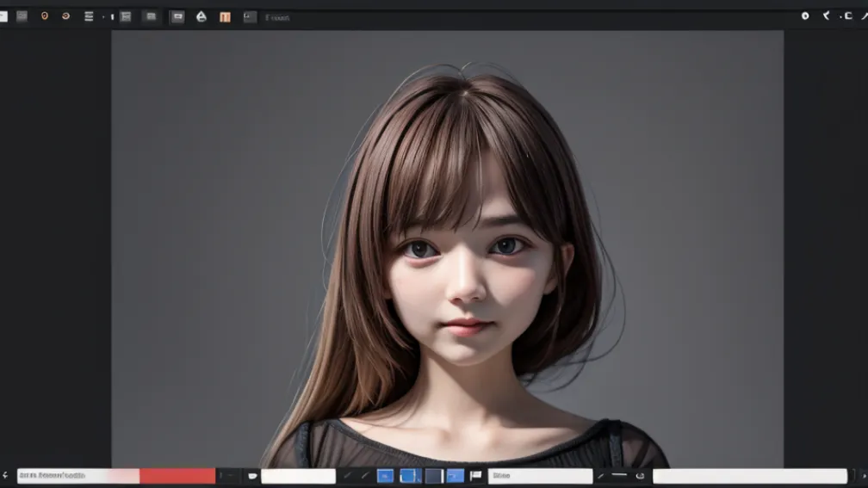Click the white flag icon in bottom bar
868x488 pixels.
(475, 475)
